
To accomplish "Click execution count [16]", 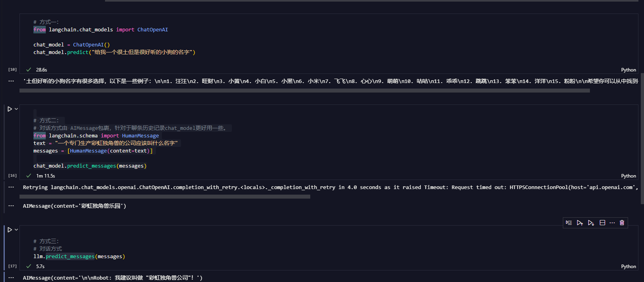I will click(12, 176).
